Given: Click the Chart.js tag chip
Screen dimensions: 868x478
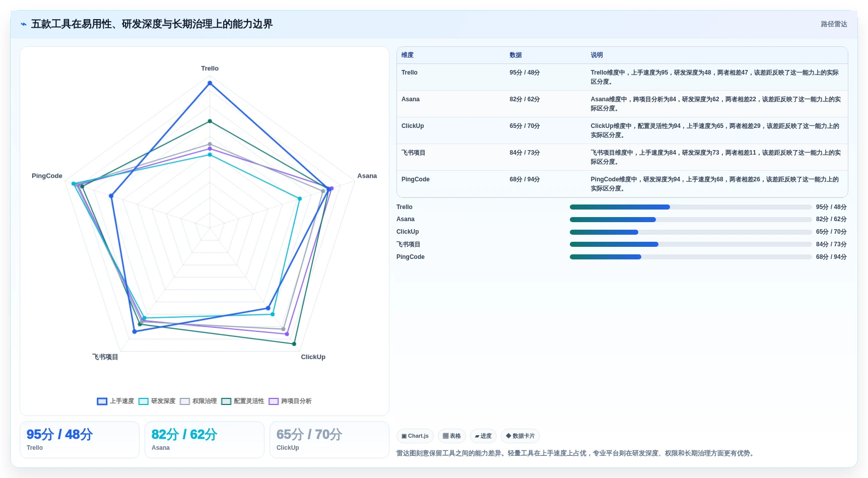Looking at the screenshot, I should [x=415, y=436].
